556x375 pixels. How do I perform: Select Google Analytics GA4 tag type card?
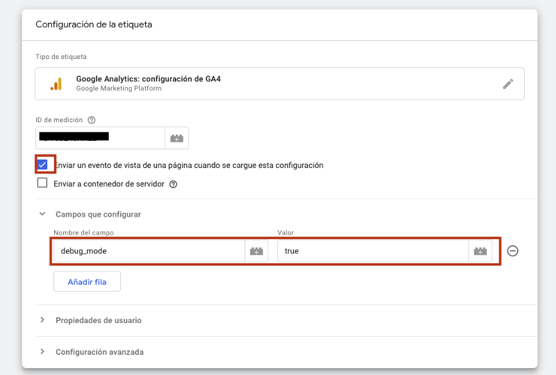point(279,84)
